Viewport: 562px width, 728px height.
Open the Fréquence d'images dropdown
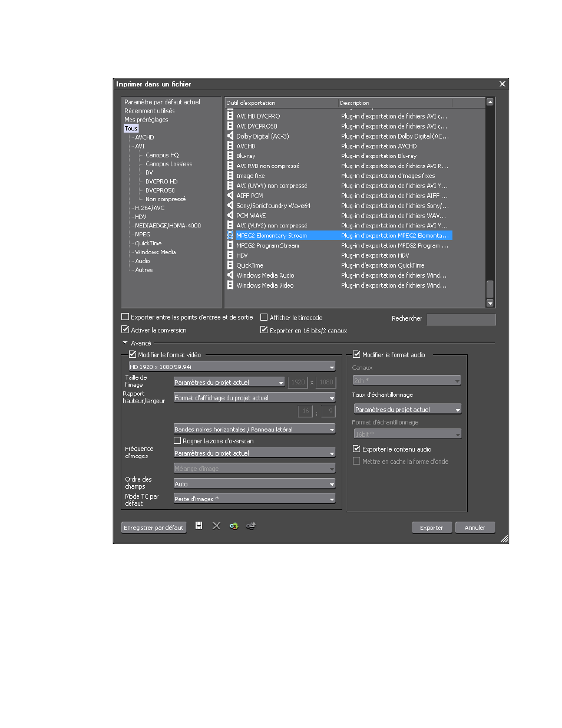click(254, 453)
